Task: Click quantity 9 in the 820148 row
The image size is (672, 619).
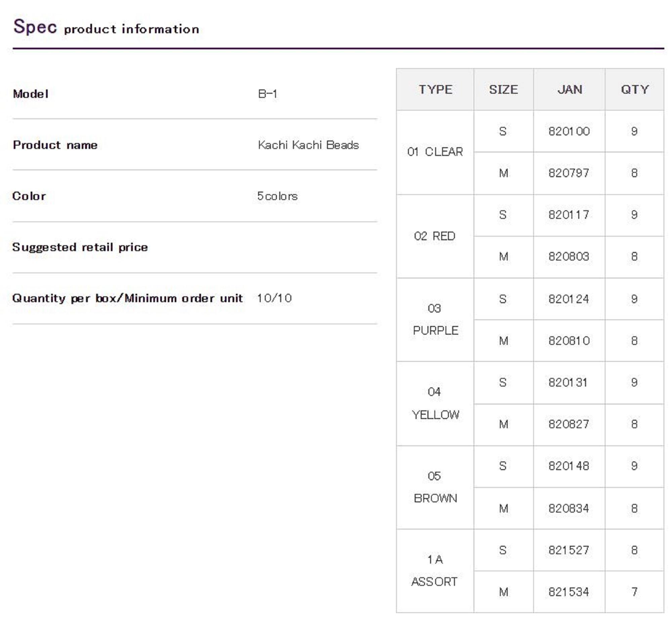Action: [634, 466]
